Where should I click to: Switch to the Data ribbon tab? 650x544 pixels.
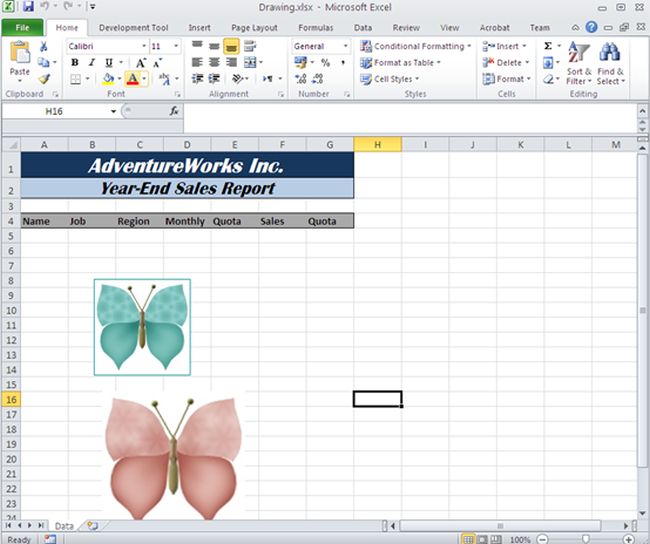(363, 28)
